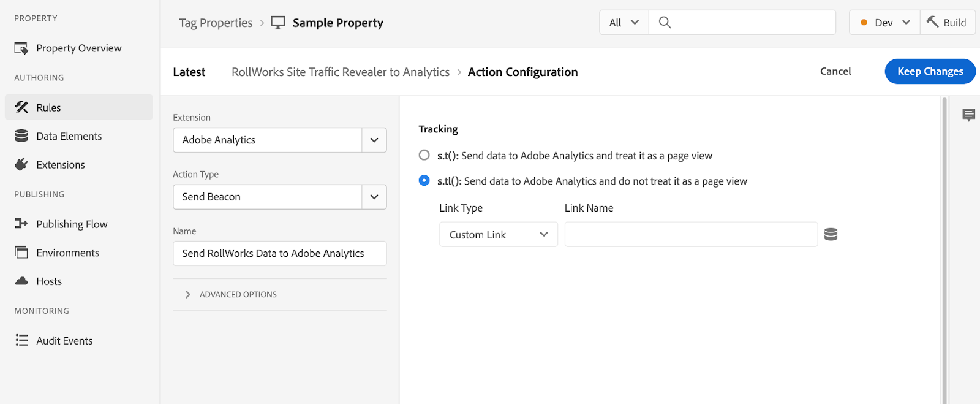980x404 pixels.
Task: Click the Action Configuration breadcrumb text
Action: click(522, 72)
